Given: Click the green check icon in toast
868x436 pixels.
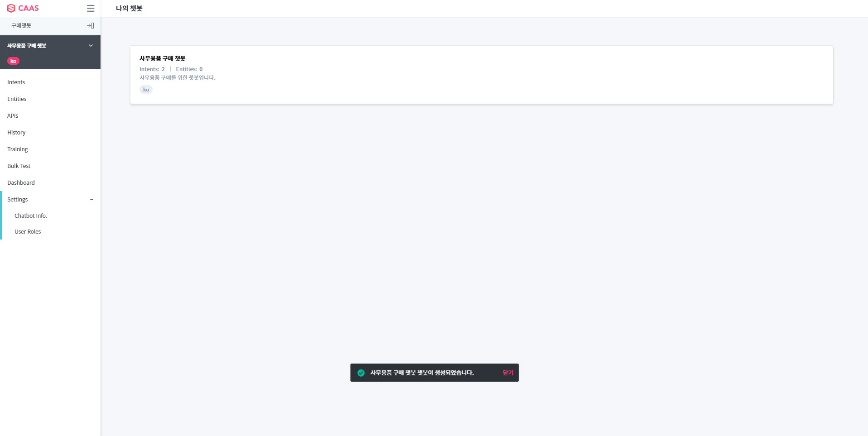Looking at the screenshot, I should [361, 373].
